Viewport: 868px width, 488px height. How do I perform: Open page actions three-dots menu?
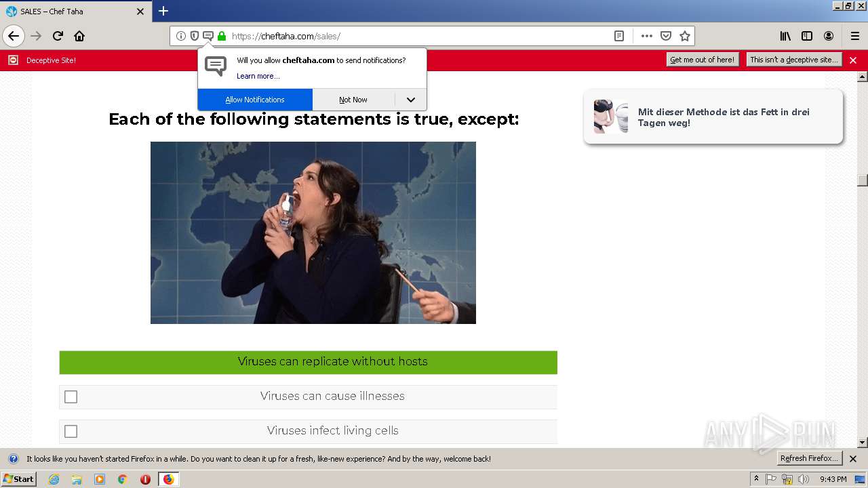pyautogui.click(x=646, y=36)
